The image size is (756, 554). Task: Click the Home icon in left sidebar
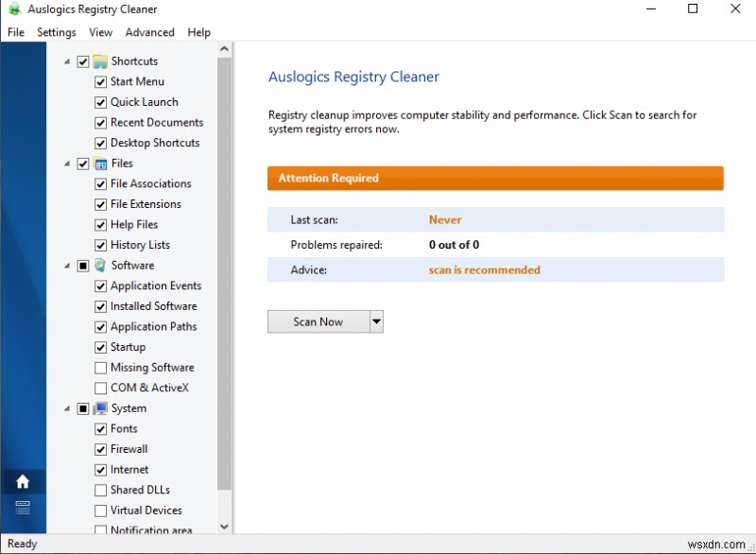pyautogui.click(x=23, y=482)
